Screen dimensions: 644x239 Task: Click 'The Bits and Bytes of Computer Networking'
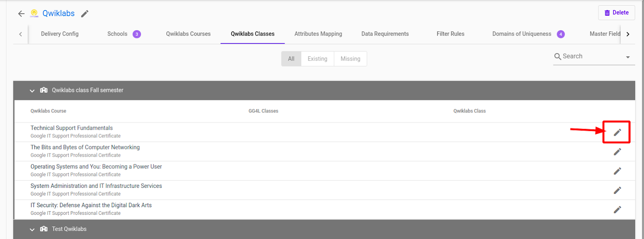click(x=85, y=148)
